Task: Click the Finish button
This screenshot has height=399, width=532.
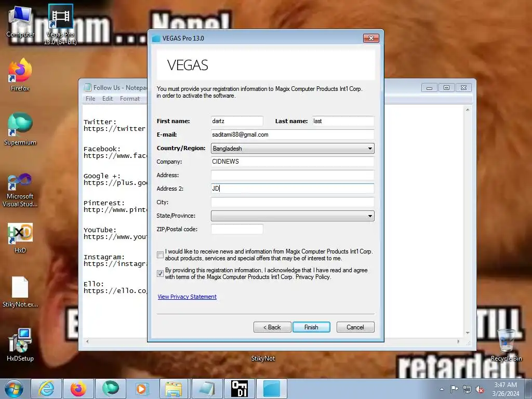Action: coord(311,327)
